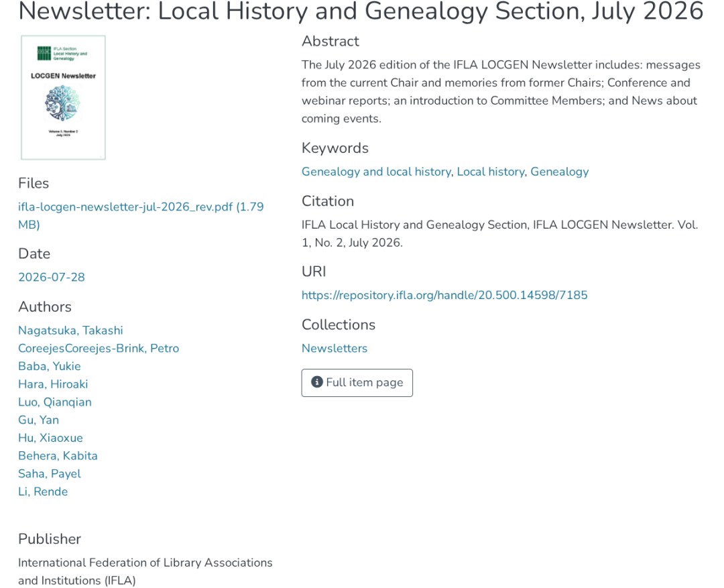The width and height of the screenshot is (724, 588).
Task: Click info icon on Full item page button
Action: [x=316, y=382]
